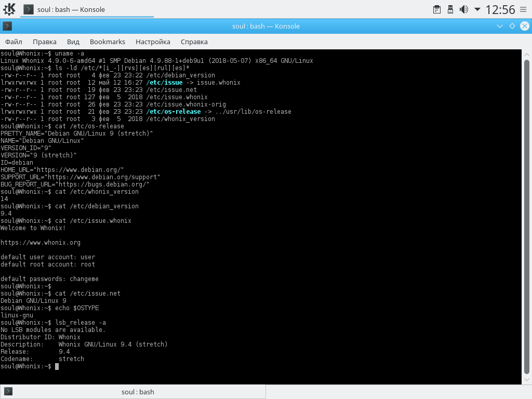Click the terminal icon on bottom tab

[8, 392]
